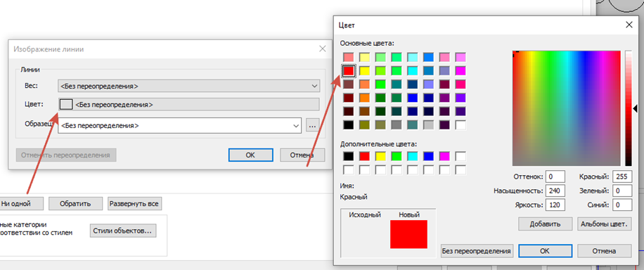The height and width of the screenshot is (270, 644).
Task: Pick the orange basic color swatch
Action: [x=365, y=98]
